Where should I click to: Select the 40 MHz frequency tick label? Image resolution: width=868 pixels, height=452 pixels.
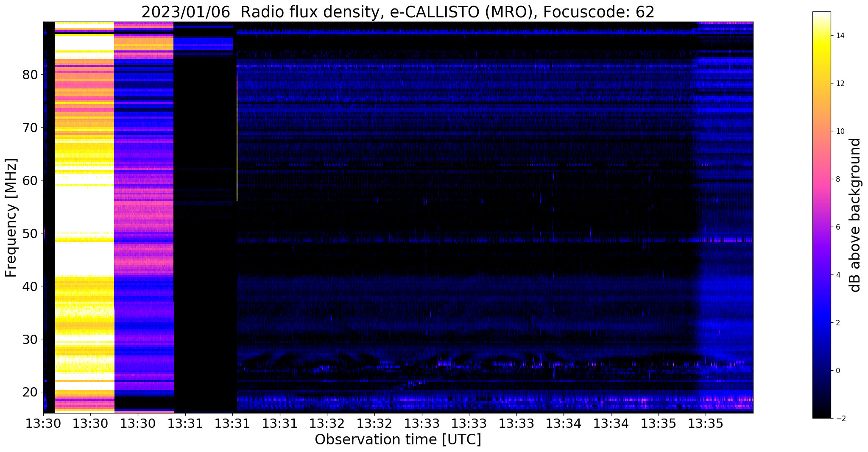[30, 286]
